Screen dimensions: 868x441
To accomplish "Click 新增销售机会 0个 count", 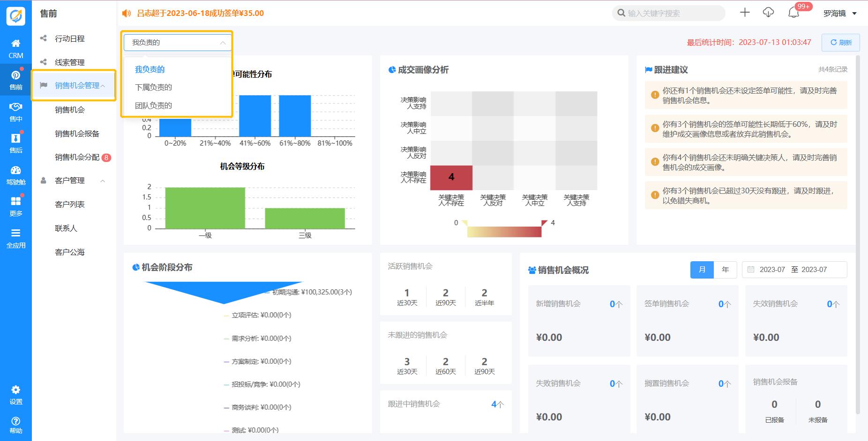I will coord(616,304).
